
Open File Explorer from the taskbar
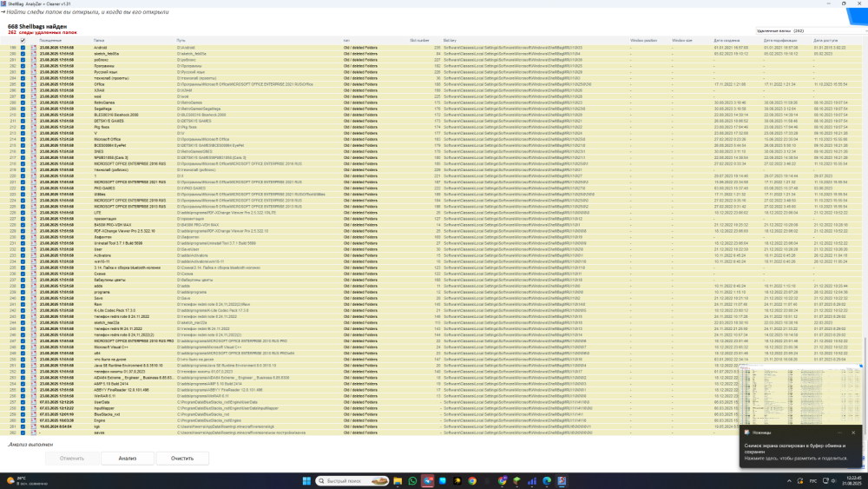pyautogui.click(x=398, y=480)
